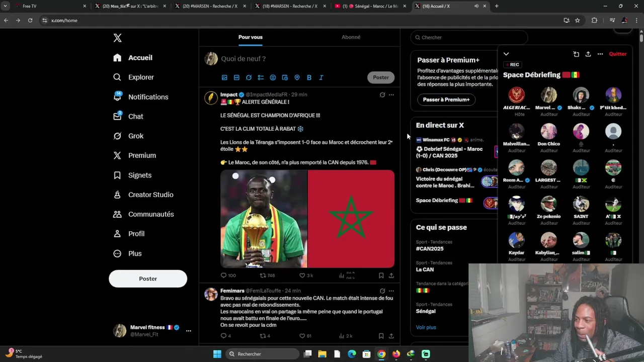Add a location to the post
644x362 pixels.
297,77
